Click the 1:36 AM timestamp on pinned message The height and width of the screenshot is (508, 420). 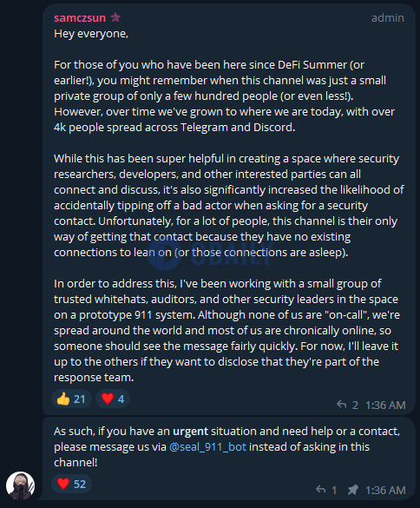tap(385, 490)
